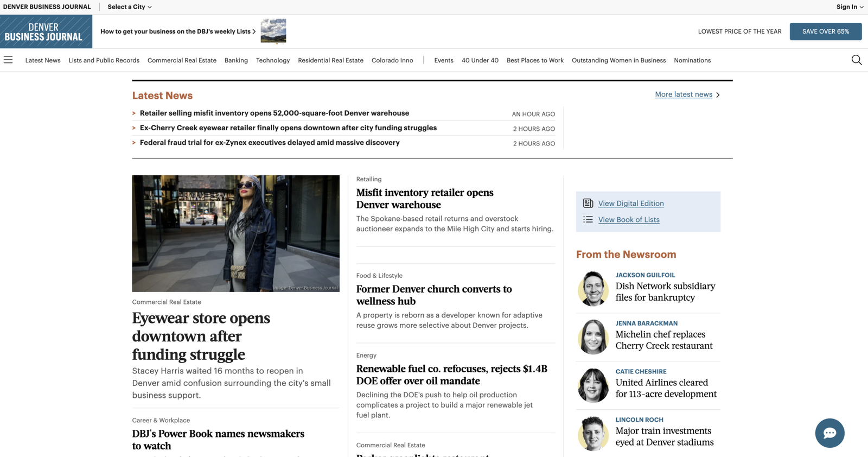Open Colorado Inno section
Screen dimensions: 868x457
(392, 60)
